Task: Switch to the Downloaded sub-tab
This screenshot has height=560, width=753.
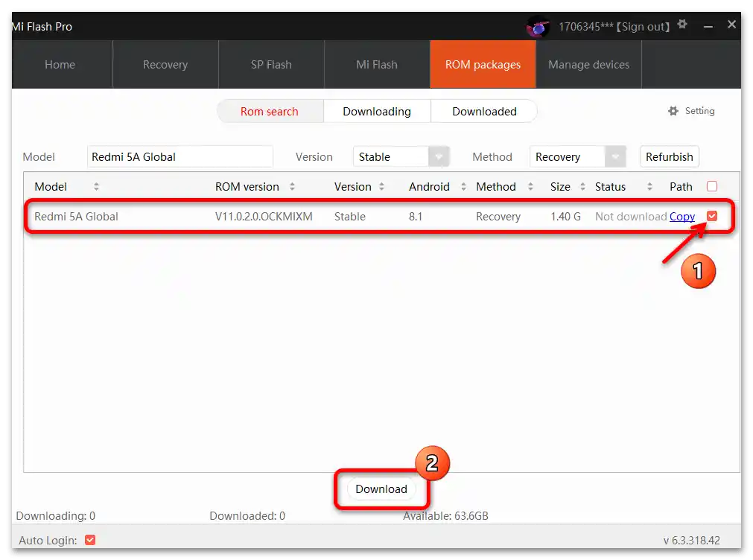Action: pyautogui.click(x=485, y=112)
